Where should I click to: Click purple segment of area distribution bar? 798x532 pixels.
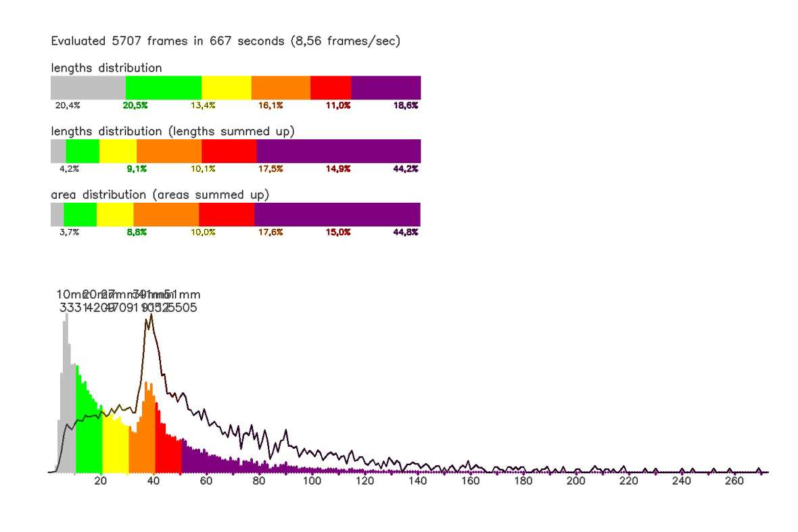point(337,214)
